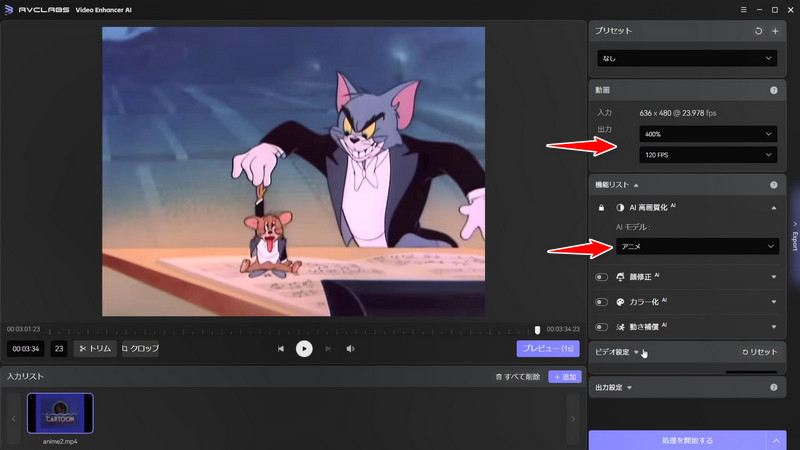Skip to next frame
800x450 pixels.
pos(328,348)
